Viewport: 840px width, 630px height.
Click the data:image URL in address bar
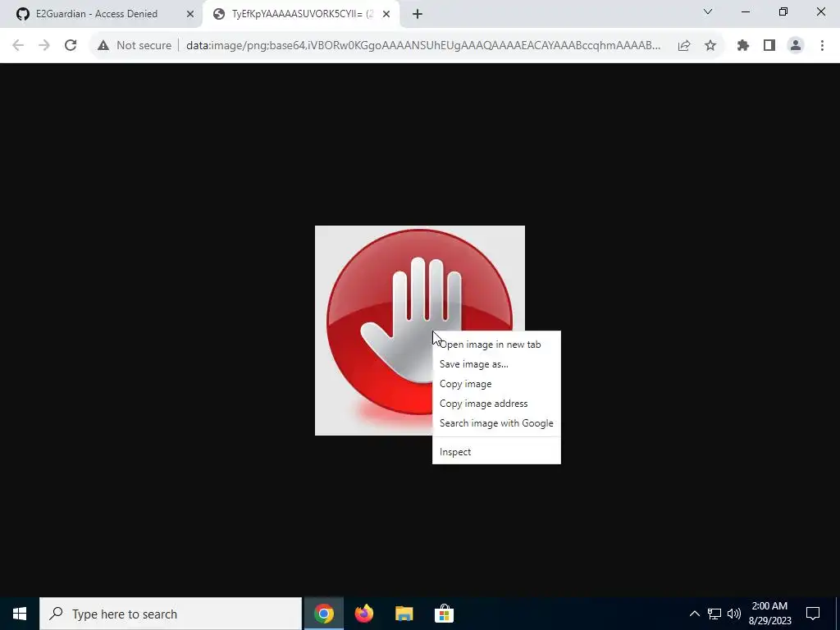point(423,46)
